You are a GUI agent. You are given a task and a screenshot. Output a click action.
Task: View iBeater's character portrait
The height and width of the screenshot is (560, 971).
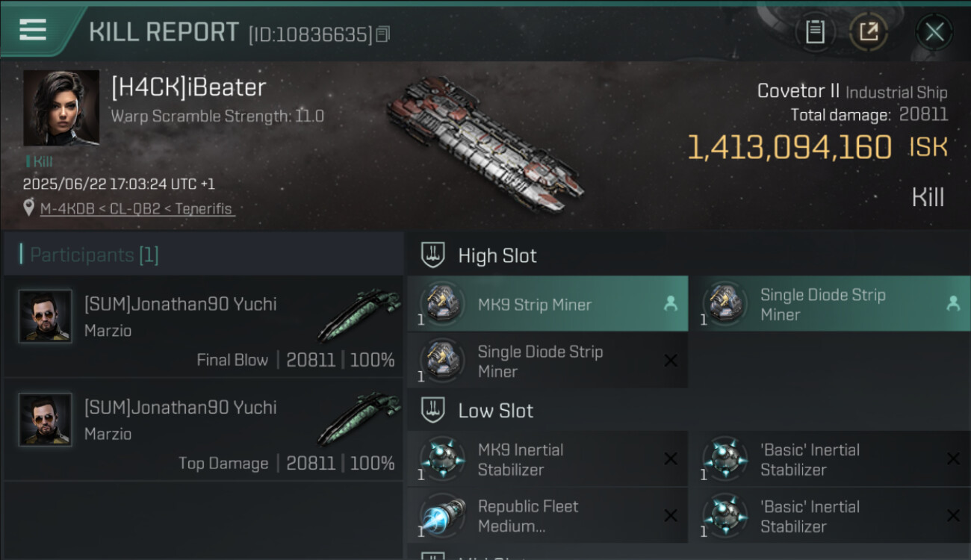click(61, 108)
